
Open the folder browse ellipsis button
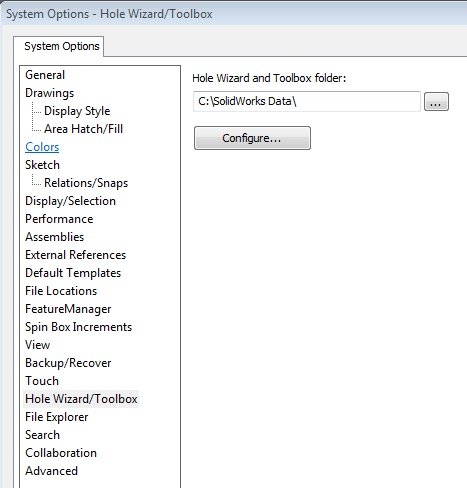[436, 102]
